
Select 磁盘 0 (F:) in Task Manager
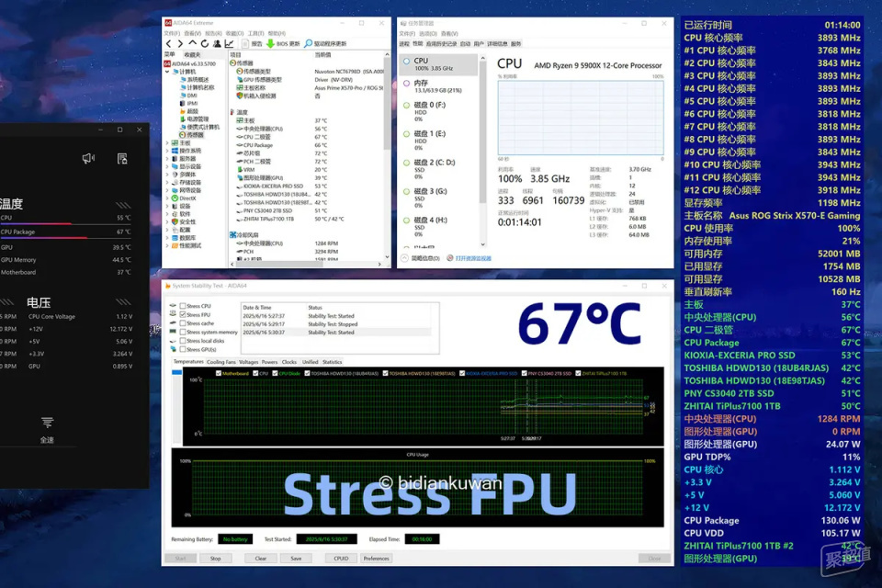(x=439, y=111)
